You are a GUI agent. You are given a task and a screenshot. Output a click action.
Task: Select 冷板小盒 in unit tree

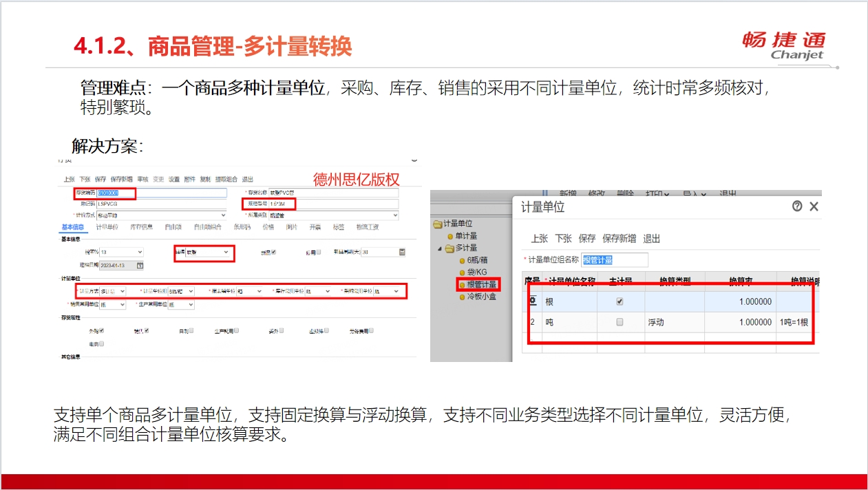481,297
